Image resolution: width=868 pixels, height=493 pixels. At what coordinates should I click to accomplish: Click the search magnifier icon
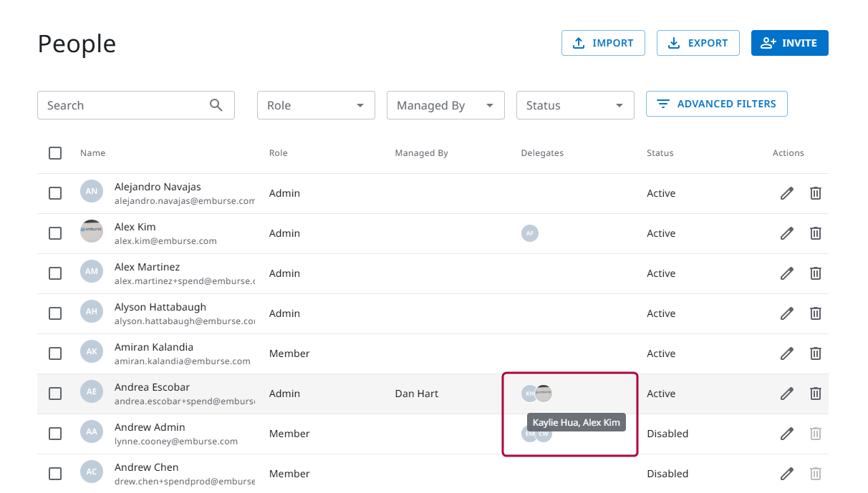[216, 104]
